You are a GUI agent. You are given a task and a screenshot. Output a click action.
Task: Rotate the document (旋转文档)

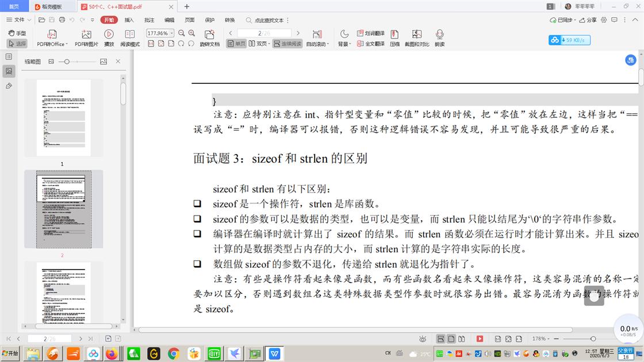209,38
